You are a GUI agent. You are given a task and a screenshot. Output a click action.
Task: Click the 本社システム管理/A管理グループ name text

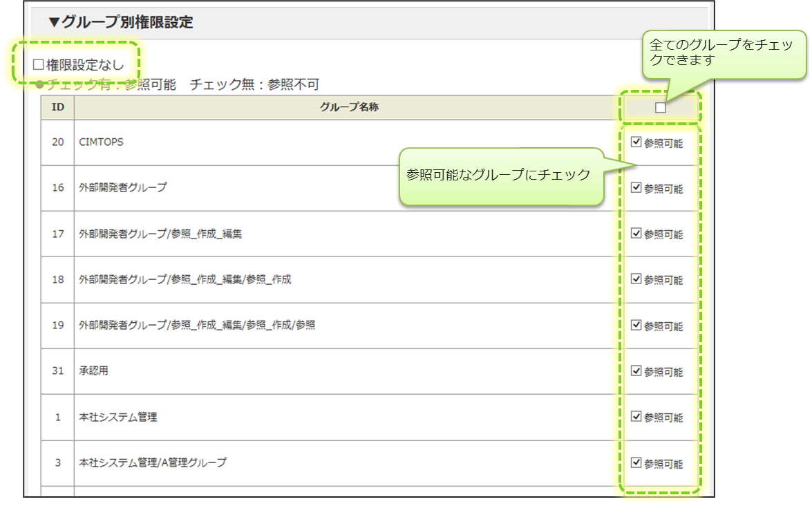(152, 462)
